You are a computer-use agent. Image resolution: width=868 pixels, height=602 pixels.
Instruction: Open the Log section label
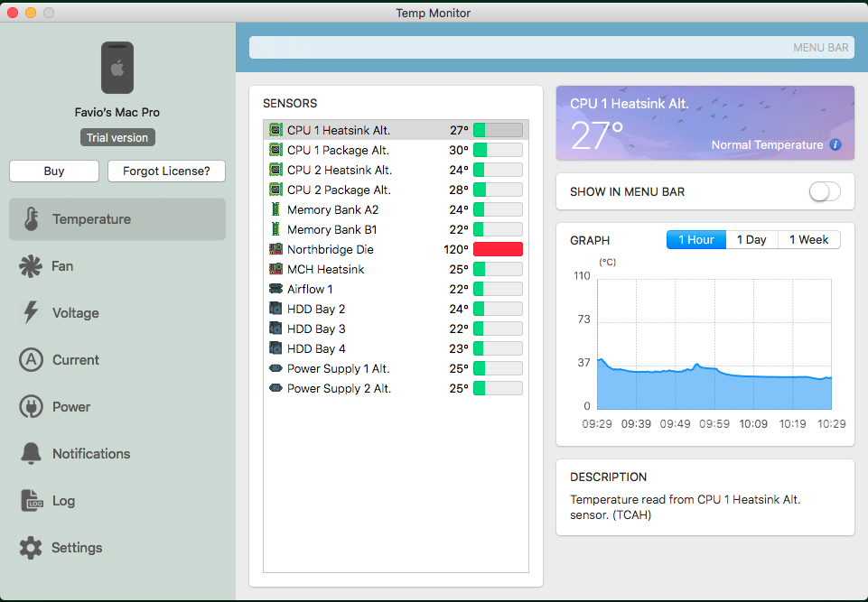pos(63,501)
